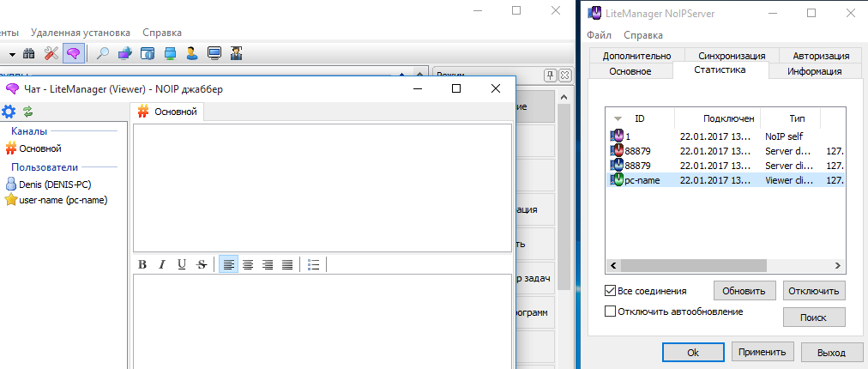Center-align chat text
868x369 pixels.
pyautogui.click(x=248, y=265)
